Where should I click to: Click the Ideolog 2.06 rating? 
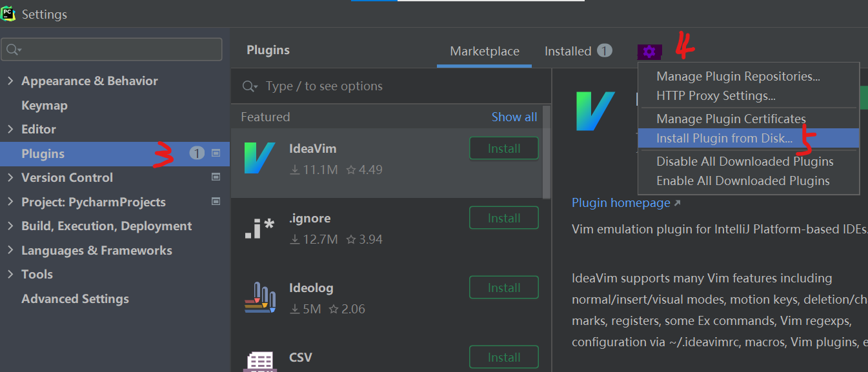[x=347, y=309]
